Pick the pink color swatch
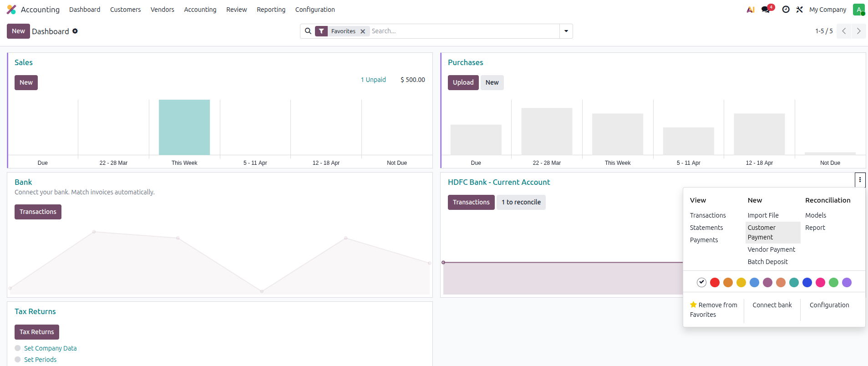This screenshot has width=868, height=366. point(821,283)
